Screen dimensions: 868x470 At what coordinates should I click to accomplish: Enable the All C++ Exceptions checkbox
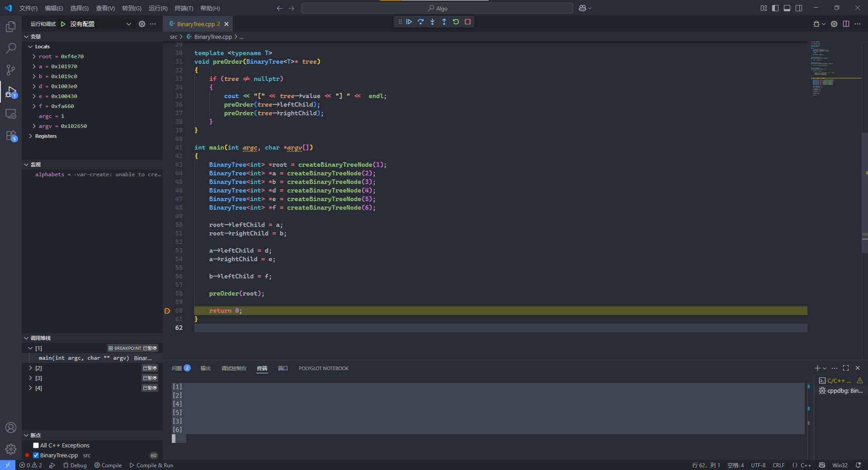36,446
